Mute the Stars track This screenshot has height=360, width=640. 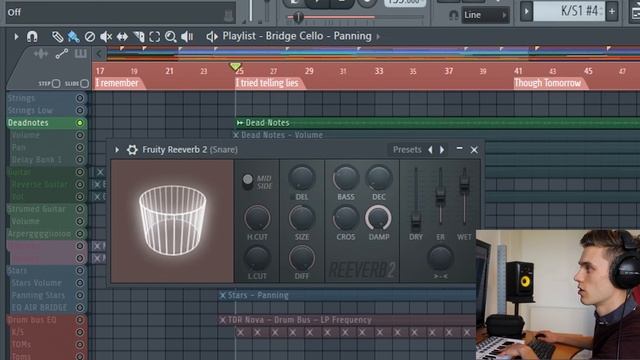pyautogui.click(x=80, y=271)
